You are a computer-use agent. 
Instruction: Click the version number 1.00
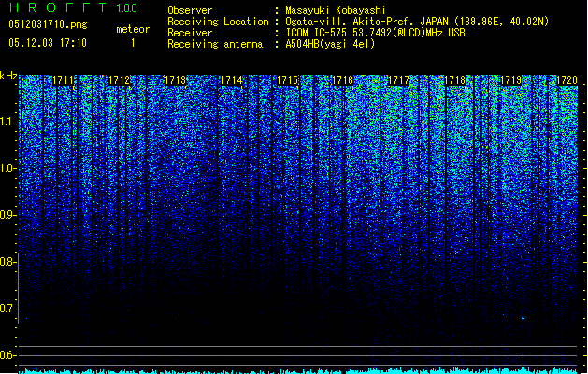(127, 8)
